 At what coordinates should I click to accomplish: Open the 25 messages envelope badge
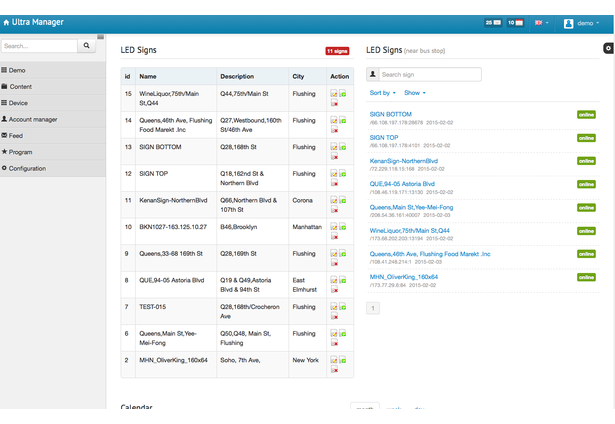click(x=493, y=23)
